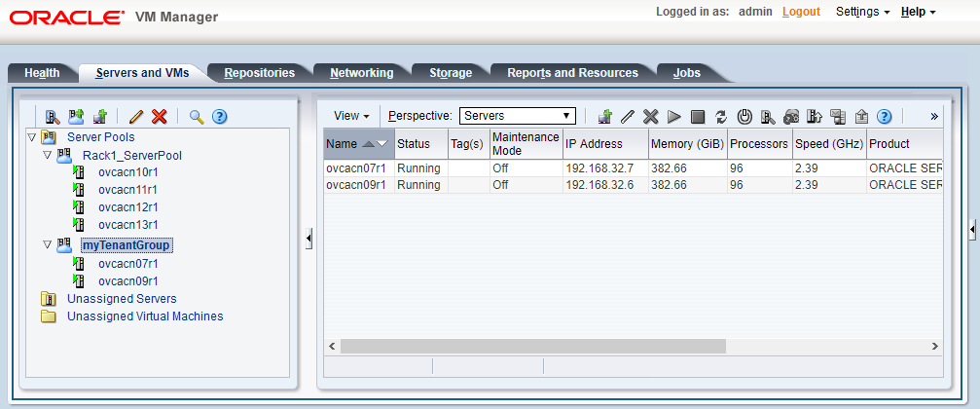Open the Jobs tab
980x409 pixels.
pyautogui.click(x=687, y=73)
